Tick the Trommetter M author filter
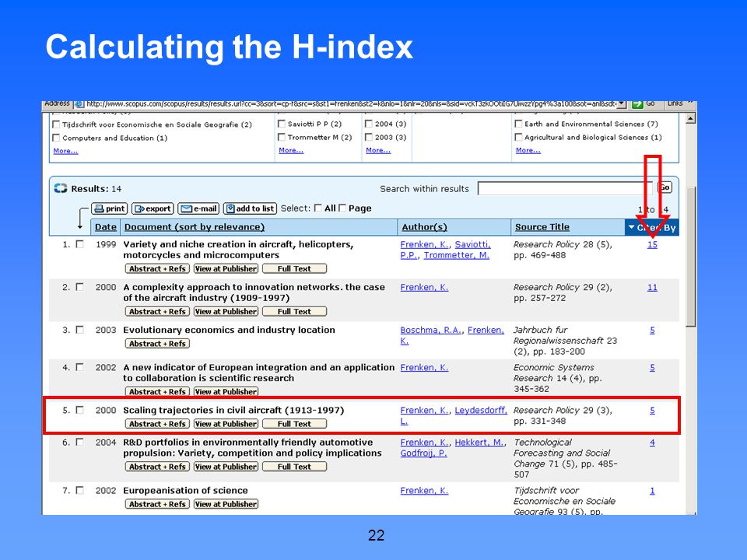Viewport: 747px width, 560px height. pos(282,137)
